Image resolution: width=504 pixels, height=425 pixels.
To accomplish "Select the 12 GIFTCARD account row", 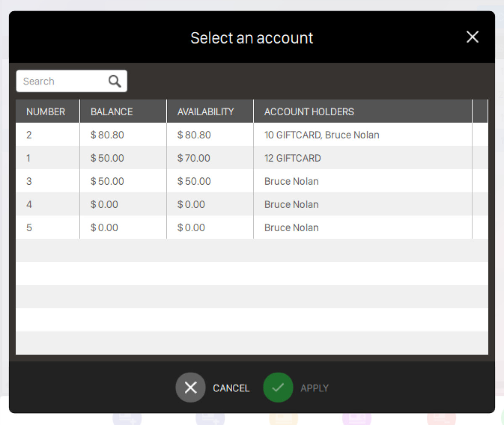I will point(292,158).
